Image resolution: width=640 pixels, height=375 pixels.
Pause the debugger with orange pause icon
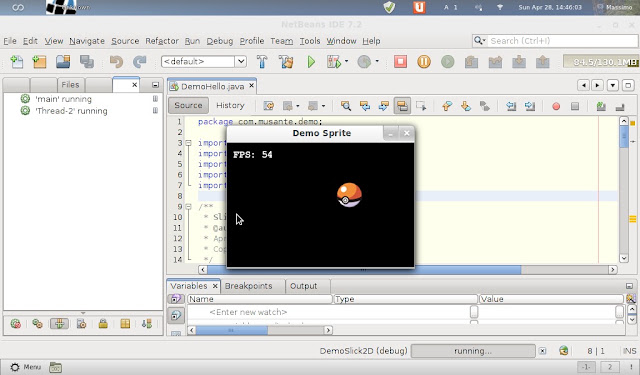424,62
